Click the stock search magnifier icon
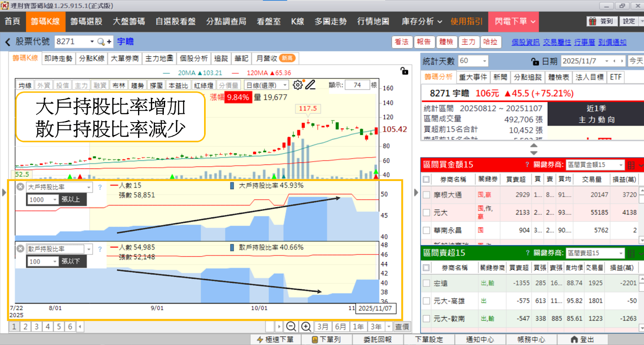The height and width of the screenshot is (345, 644). tap(101, 42)
